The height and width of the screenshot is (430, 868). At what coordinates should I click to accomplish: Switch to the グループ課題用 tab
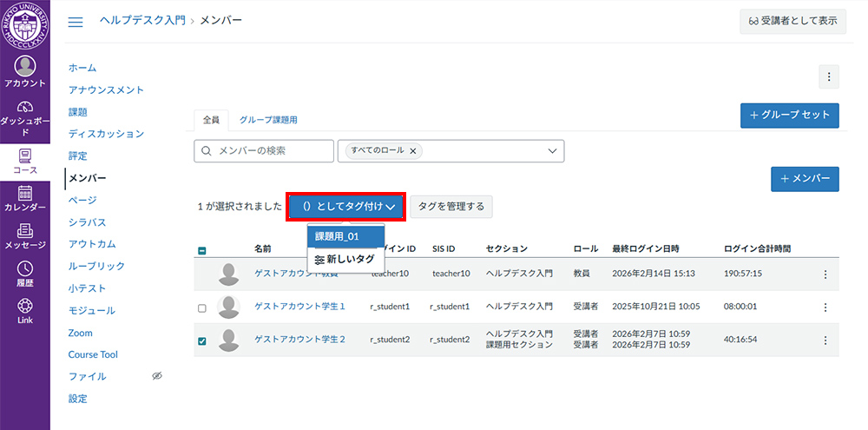pyautogui.click(x=268, y=120)
